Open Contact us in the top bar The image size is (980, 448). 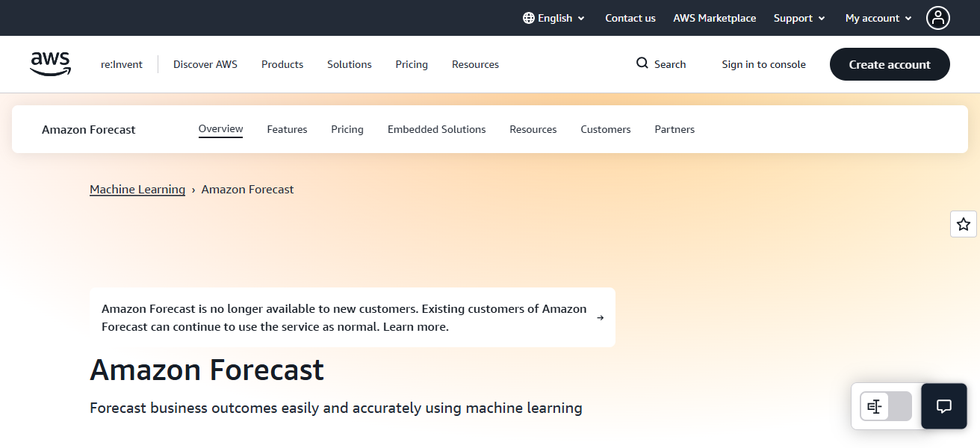[630, 17]
